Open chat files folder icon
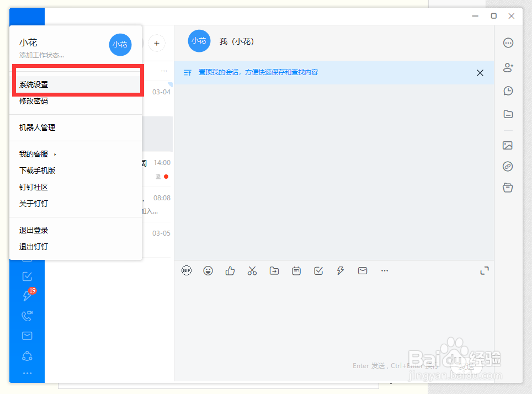The width and height of the screenshot is (532, 394). 508,114
